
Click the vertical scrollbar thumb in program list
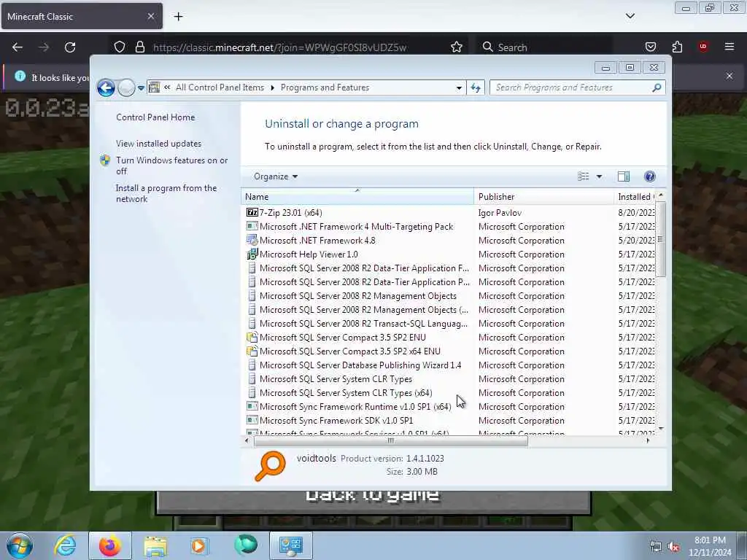(660, 239)
